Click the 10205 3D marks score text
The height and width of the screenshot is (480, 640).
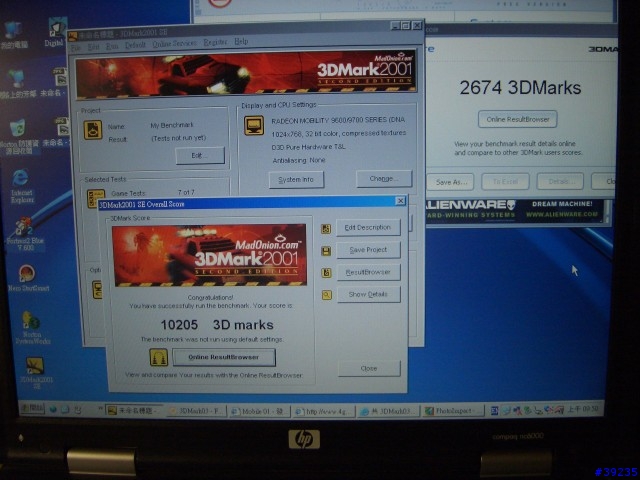(217, 325)
